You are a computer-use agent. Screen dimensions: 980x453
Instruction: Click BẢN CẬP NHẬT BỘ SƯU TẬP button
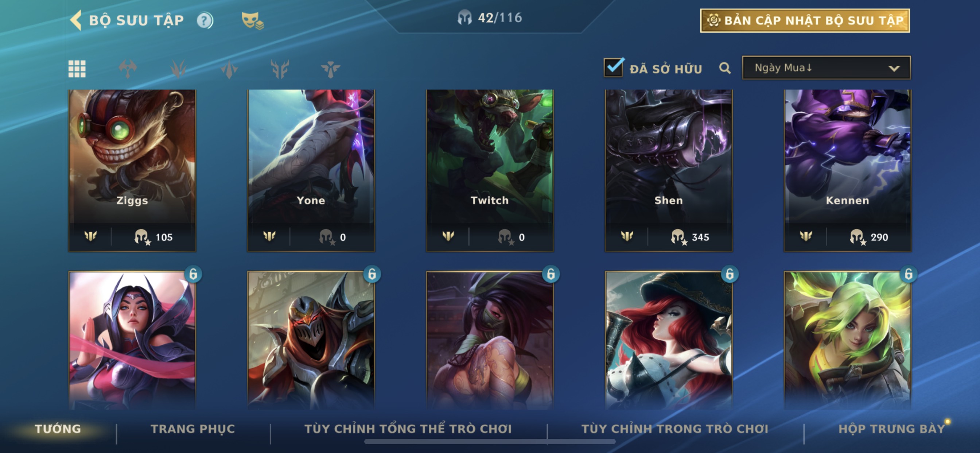805,20
